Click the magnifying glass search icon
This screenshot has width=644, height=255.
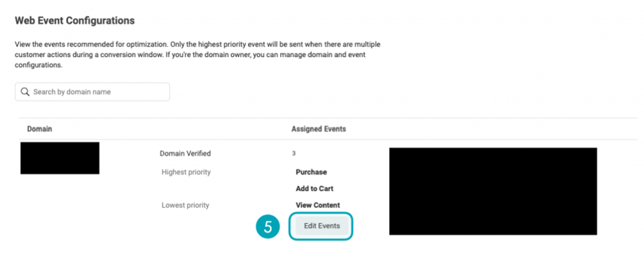coord(25,92)
